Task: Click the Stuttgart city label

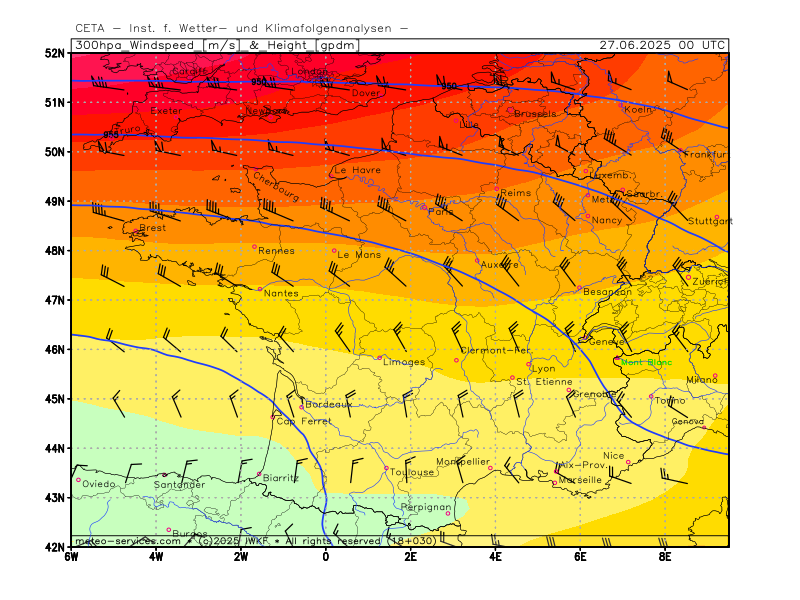Action: (710, 221)
